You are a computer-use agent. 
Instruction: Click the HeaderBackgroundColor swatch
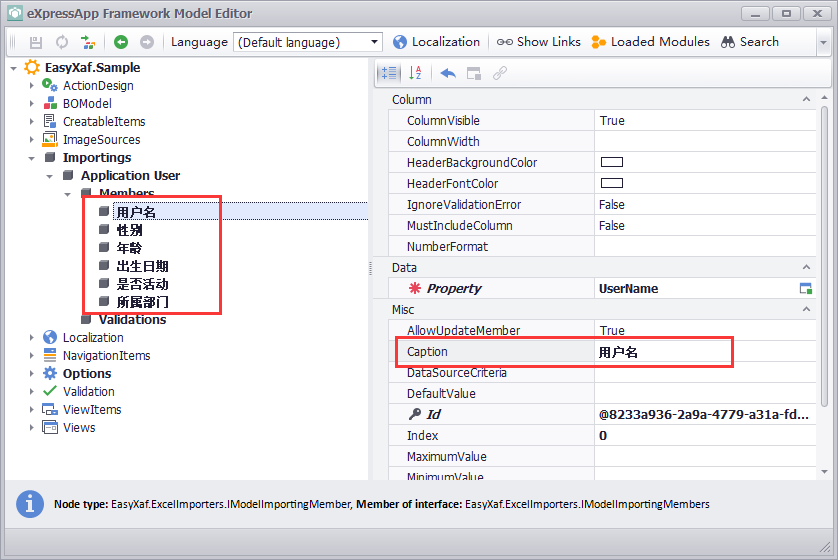point(611,163)
